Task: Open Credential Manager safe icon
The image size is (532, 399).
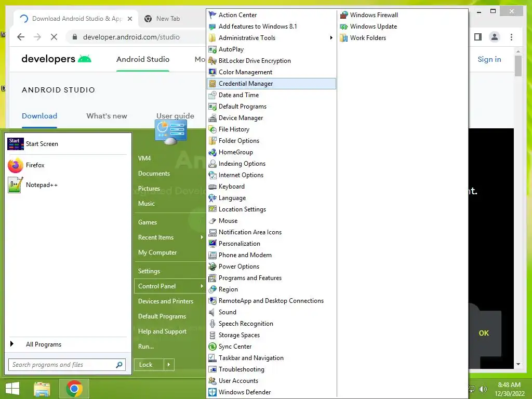Action: pos(212,84)
